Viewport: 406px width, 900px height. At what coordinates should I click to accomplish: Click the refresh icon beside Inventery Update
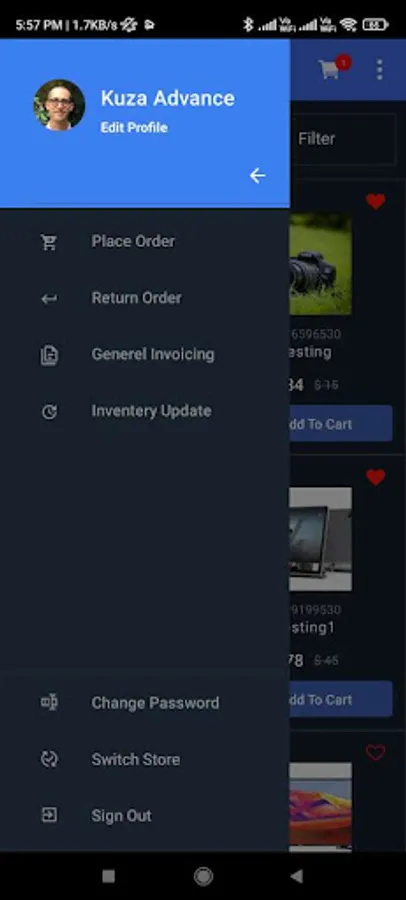pyautogui.click(x=49, y=412)
